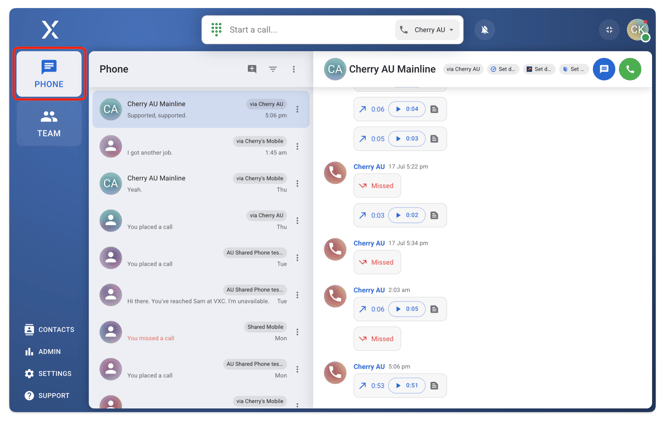Toggle the notification bell mute
670x422 pixels.
484,30
